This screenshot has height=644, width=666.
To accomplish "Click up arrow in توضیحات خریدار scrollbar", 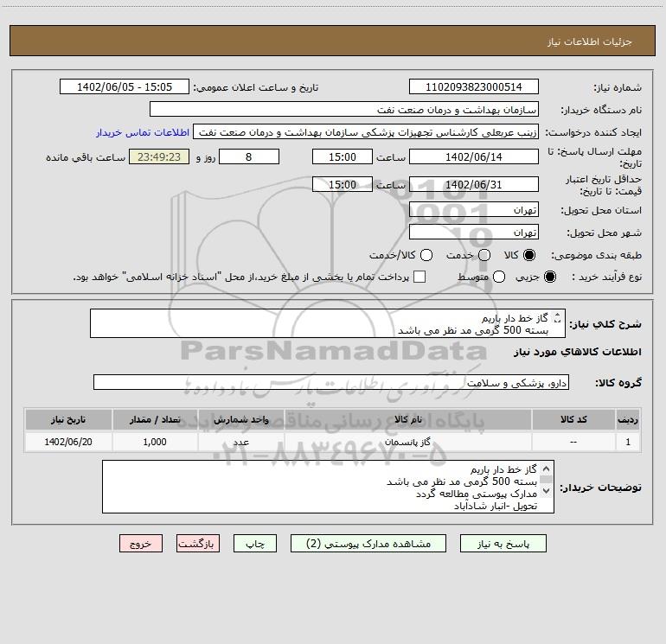I will tap(547, 469).
